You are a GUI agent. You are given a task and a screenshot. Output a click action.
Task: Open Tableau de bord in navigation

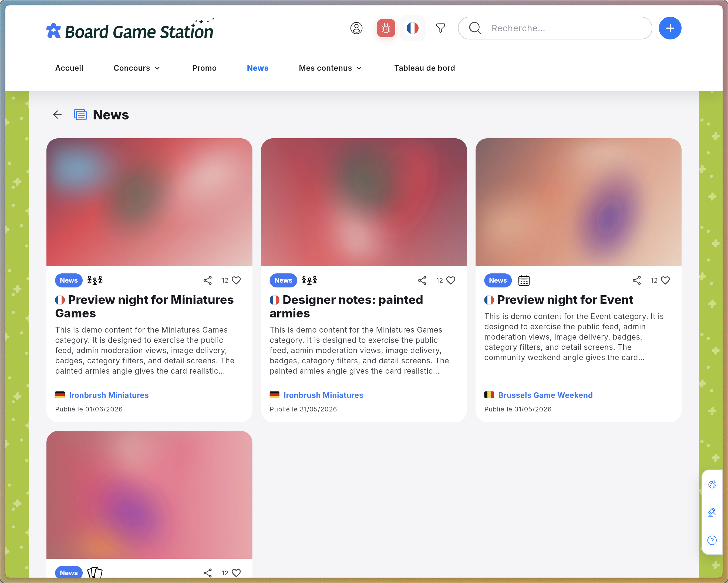pyautogui.click(x=424, y=68)
